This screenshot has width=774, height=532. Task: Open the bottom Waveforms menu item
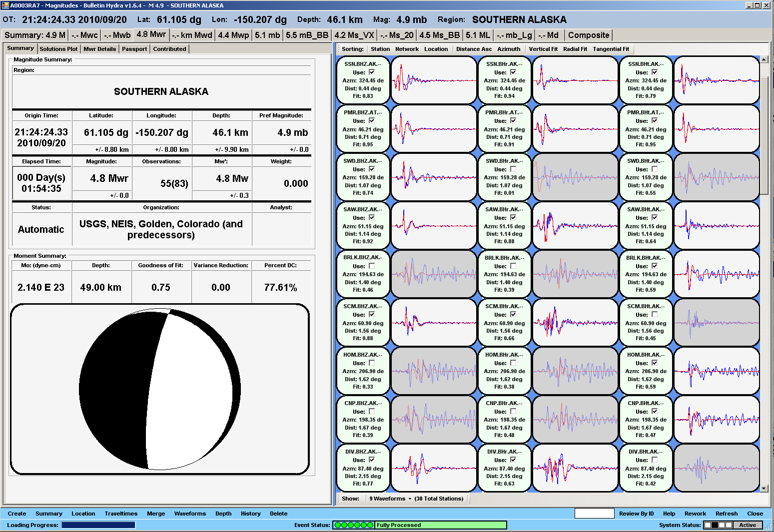(x=190, y=514)
